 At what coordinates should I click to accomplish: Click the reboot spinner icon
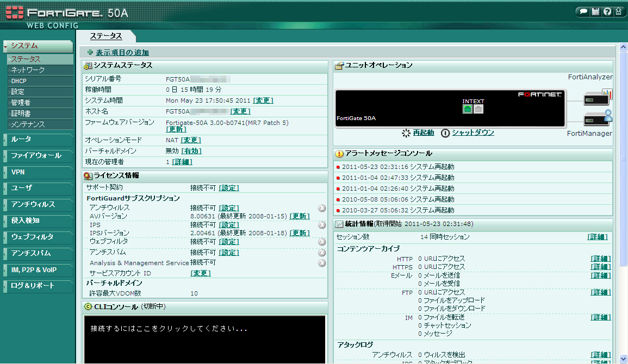coord(406,133)
